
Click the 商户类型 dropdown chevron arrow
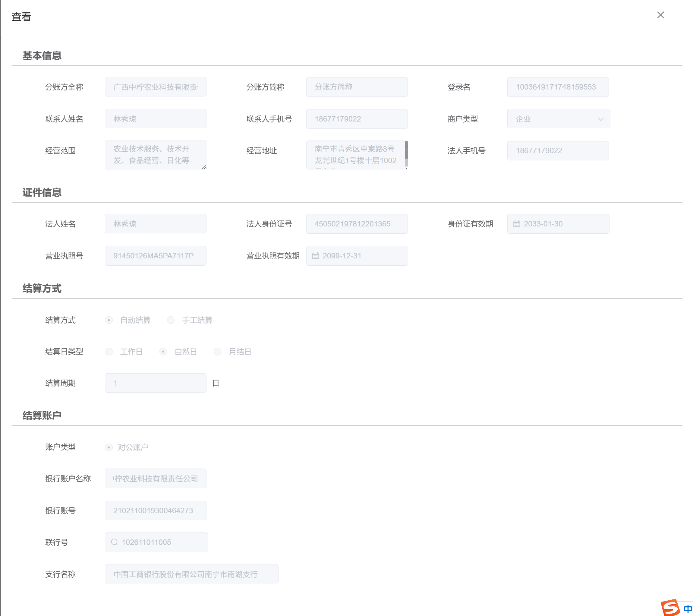coord(600,119)
